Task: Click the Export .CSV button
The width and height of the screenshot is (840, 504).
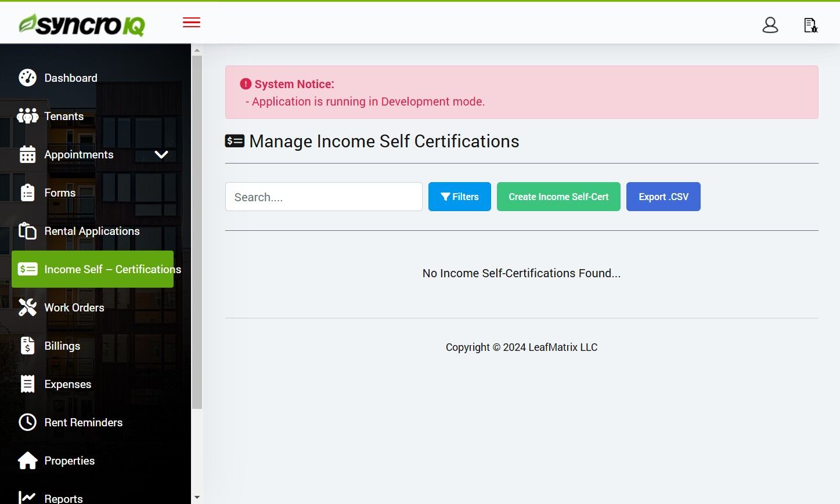Action: [x=664, y=197]
